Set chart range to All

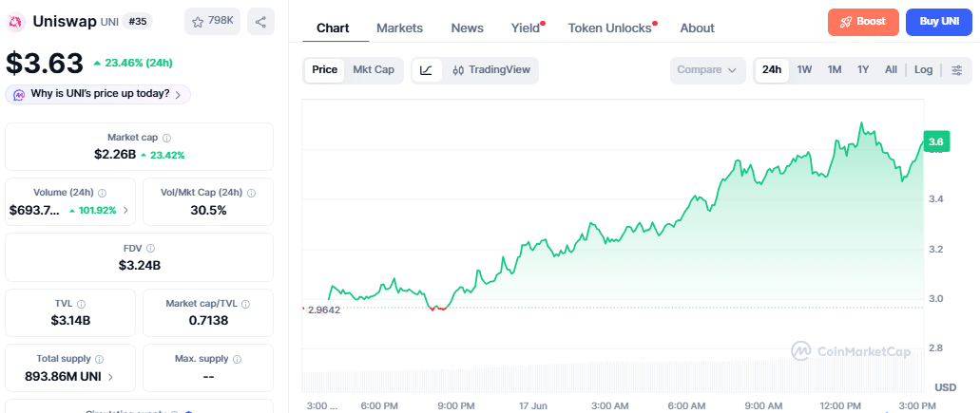click(x=891, y=70)
